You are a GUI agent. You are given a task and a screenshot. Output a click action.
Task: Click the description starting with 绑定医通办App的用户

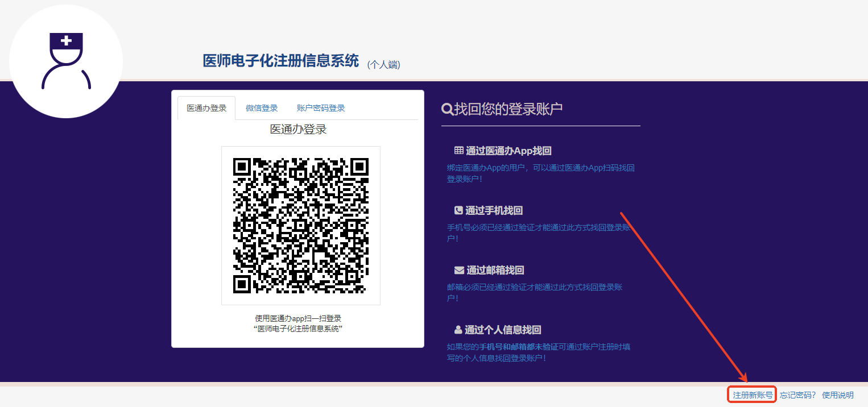tap(540, 173)
